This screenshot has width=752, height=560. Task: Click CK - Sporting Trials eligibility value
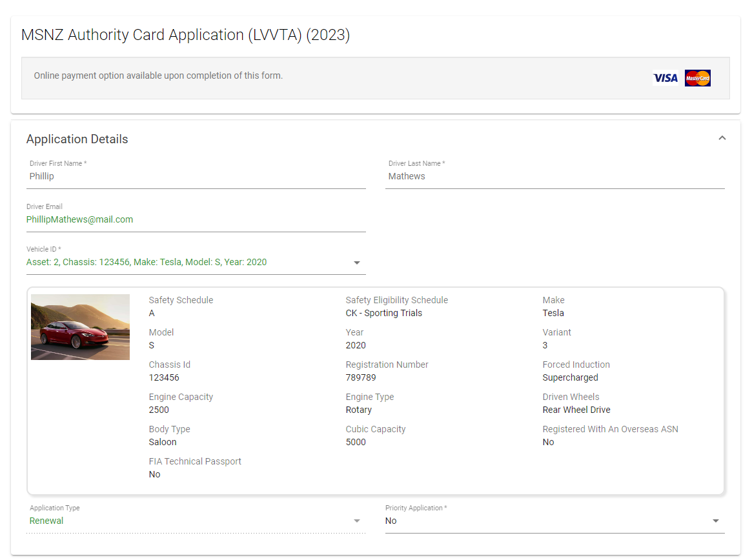[383, 313]
